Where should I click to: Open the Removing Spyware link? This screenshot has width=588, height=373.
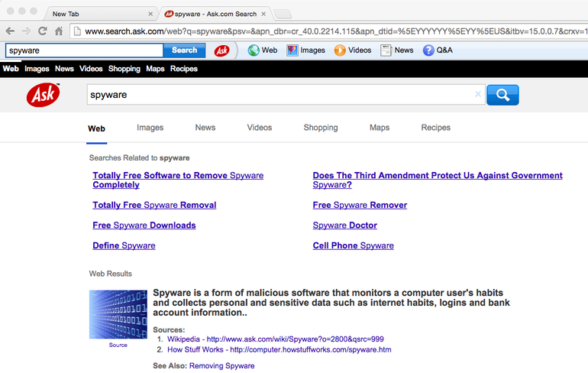pos(222,366)
